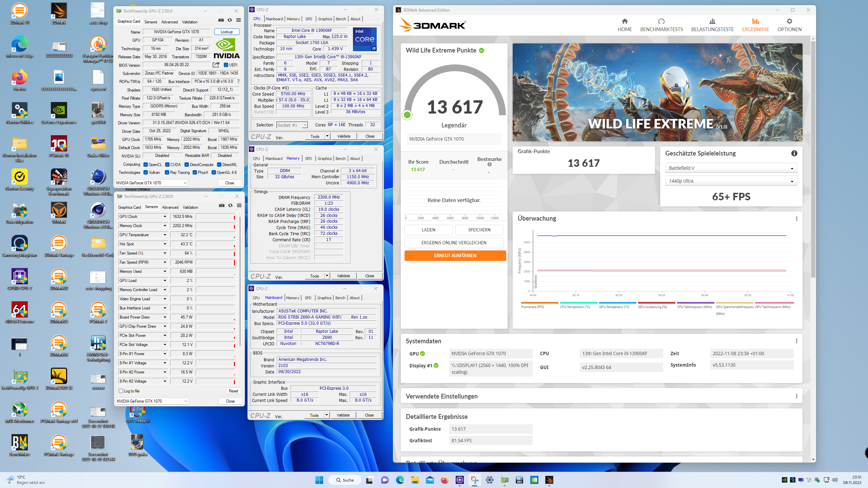Open the Superposition Benchmark desktop icon
Image resolution: width=868 pixels, height=488 pixels.
tap(59, 182)
